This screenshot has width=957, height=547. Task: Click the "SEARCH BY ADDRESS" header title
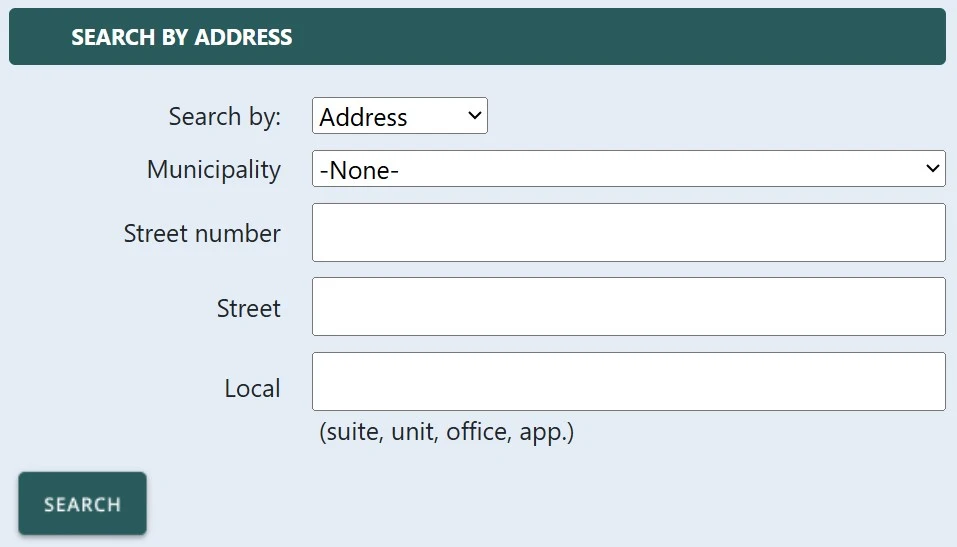tap(182, 38)
